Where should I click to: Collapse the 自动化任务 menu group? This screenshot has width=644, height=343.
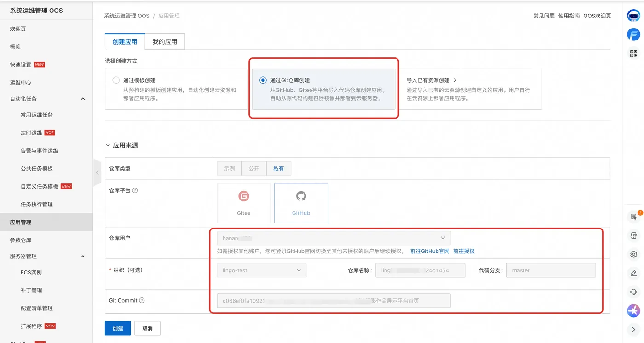click(x=83, y=99)
